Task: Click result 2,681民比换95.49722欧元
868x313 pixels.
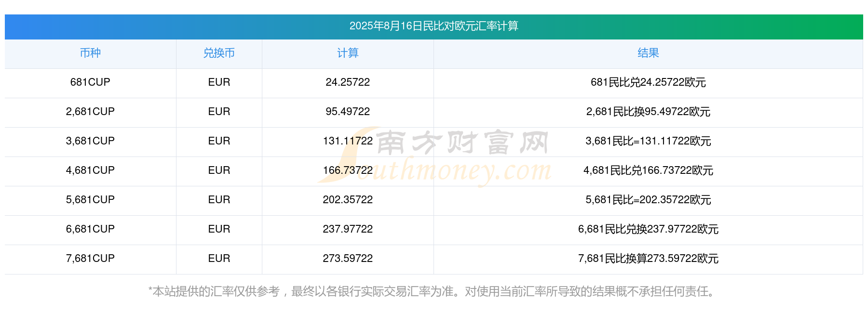Action: (x=648, y=112)
